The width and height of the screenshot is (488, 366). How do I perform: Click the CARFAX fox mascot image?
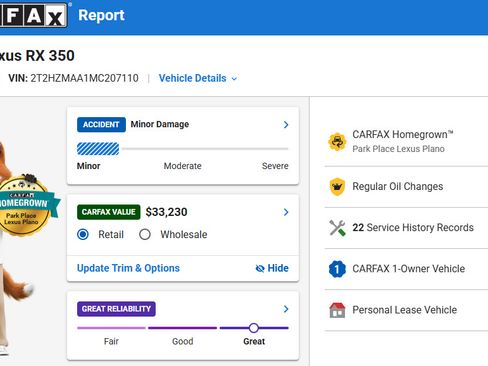pyautogui.click(x=17, y=247)
